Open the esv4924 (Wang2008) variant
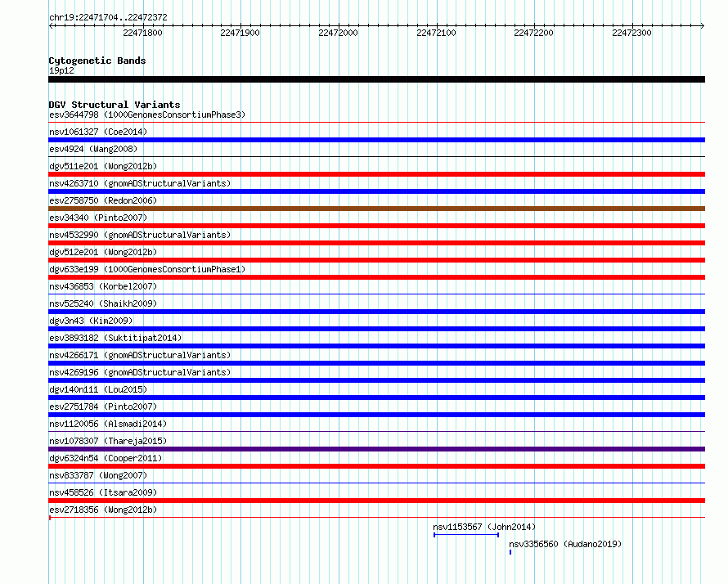Viewport: 728px width, 584px height. (93, 149)
